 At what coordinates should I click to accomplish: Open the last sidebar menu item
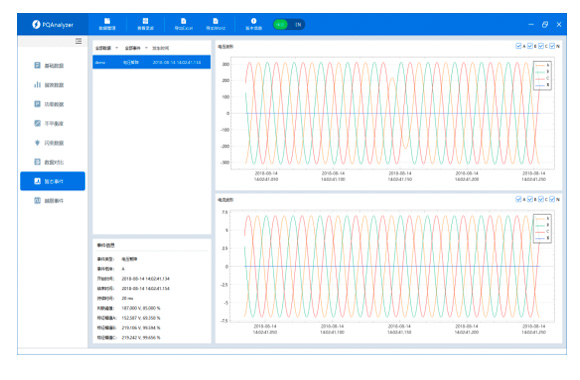(x=49, y=201)
